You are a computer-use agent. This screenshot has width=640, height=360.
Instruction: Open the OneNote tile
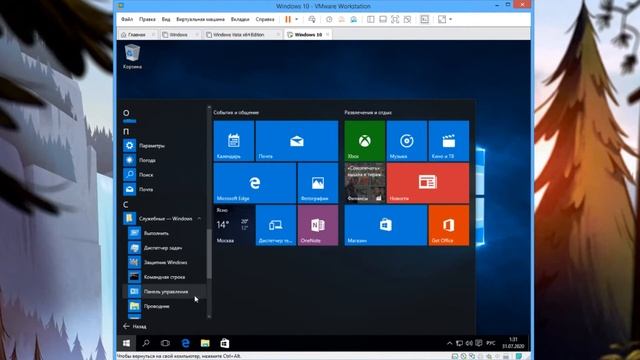coord(318,225)
